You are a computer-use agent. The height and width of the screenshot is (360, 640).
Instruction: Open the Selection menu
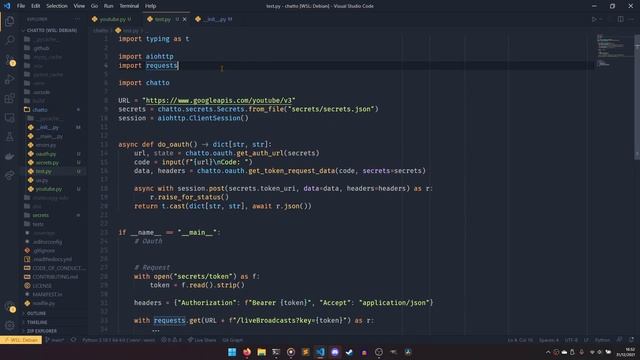pyautogui.click(x=57, y=6)
